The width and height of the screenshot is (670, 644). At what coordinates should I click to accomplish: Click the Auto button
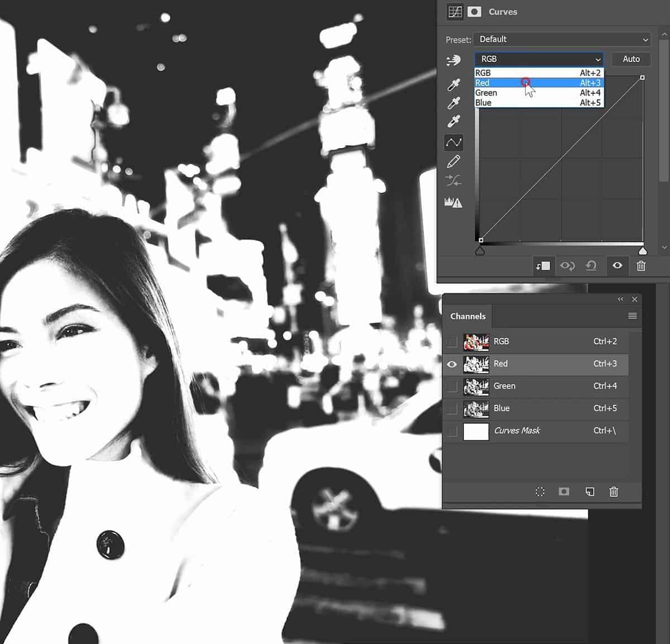pyautogui.click(x=631, y=59)
